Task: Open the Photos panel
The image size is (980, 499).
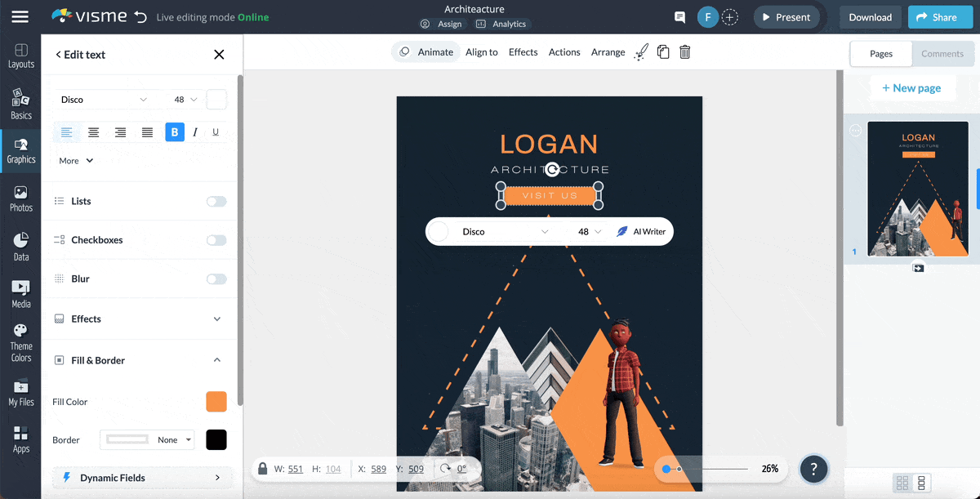Action: coord(20,198)
